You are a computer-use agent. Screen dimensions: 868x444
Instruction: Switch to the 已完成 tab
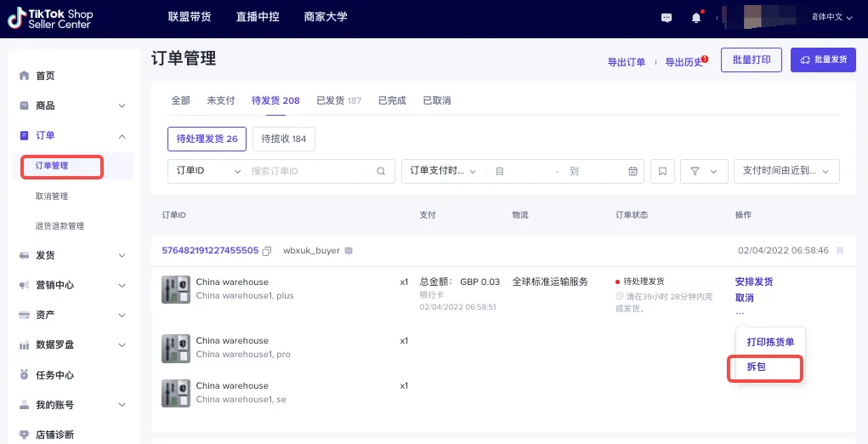392,100
